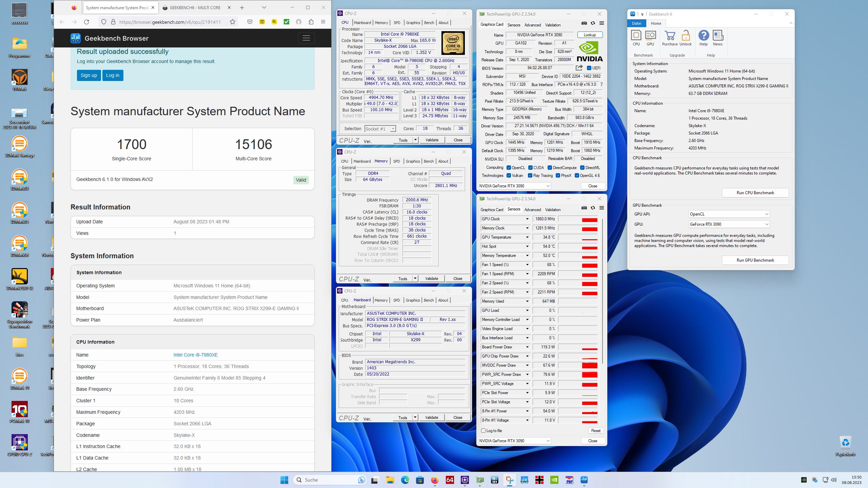The height and width of the screenshot is (488, 868).
Task: Open Firefox application menu
Action: pos(323,22)
